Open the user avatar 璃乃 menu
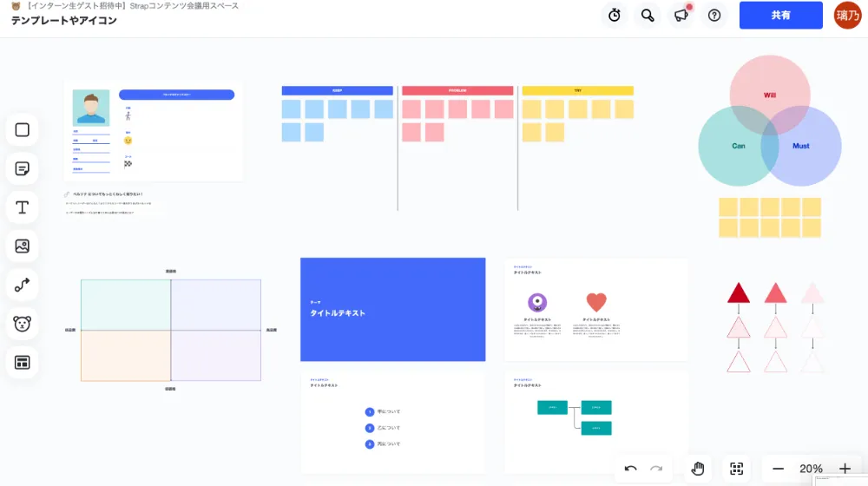Screen dimensions: 868x486 click(847, 15)
